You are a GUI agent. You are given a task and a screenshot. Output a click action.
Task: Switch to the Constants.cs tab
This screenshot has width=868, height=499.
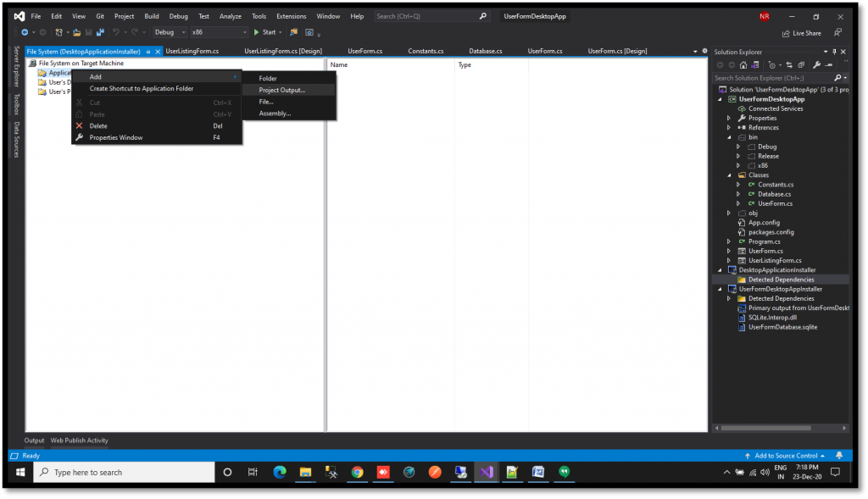pyautogui.click(x=426, y=51)
